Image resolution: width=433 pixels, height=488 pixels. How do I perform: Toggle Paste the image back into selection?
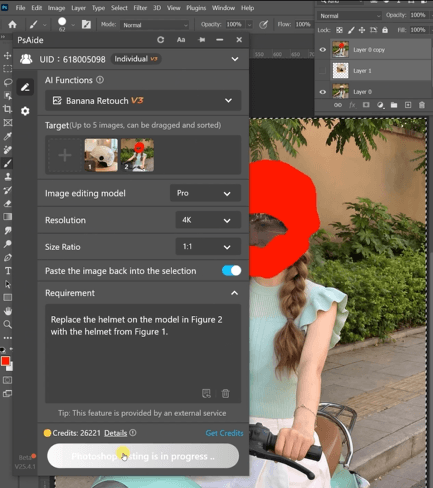[231, 271]
